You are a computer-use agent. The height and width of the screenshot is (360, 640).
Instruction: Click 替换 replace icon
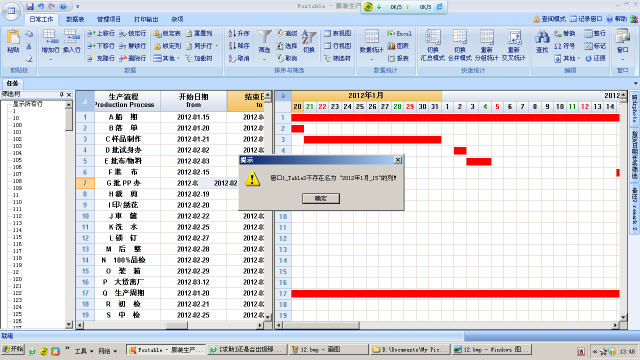point(564,33)
